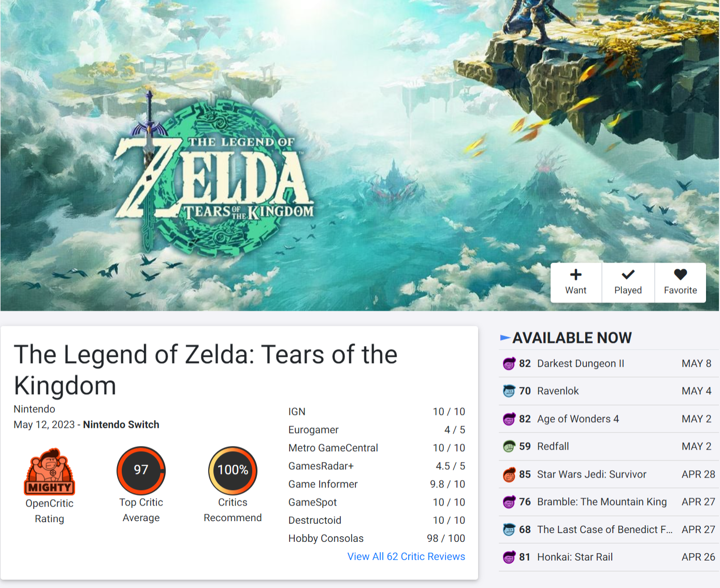Click the Top Critic Average label
The height and width of the screenshot is (588, 720).
pos(141,510)
